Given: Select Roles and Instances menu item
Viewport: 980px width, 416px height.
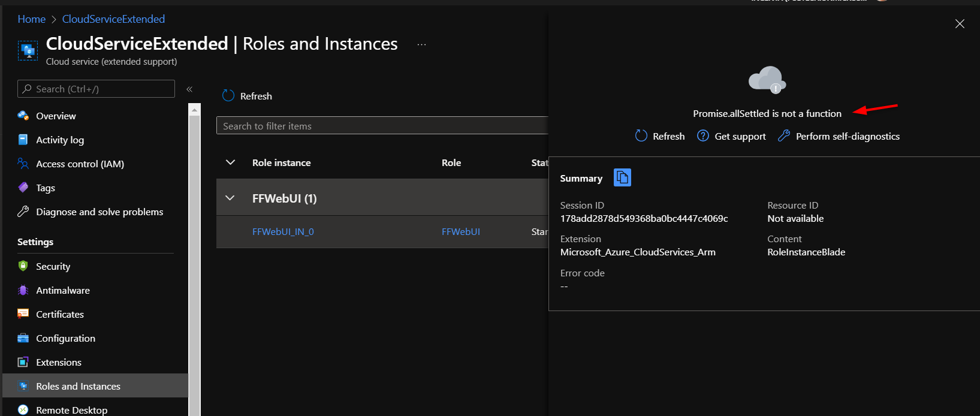Looking at the screenshot, I should 95,386.
